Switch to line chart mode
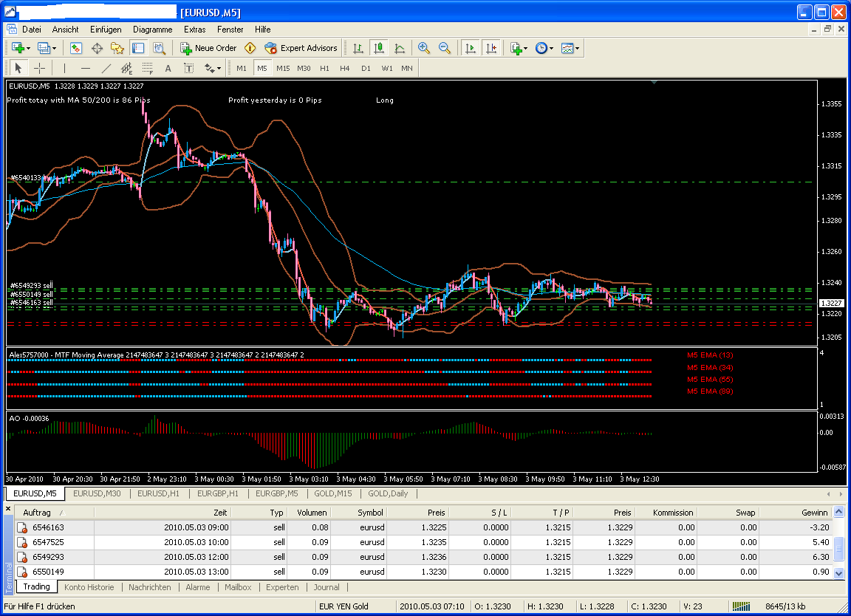The width and height of the screenshot is (851, 616). [400, 48]
